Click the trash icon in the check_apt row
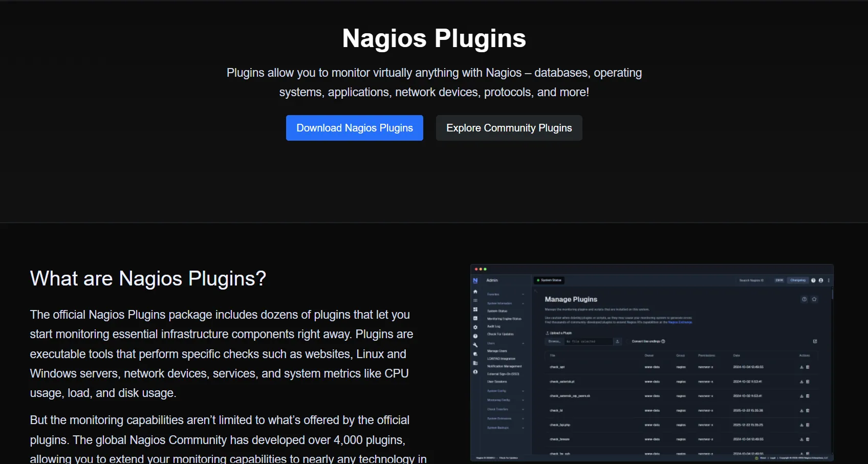 pos(808,367)
